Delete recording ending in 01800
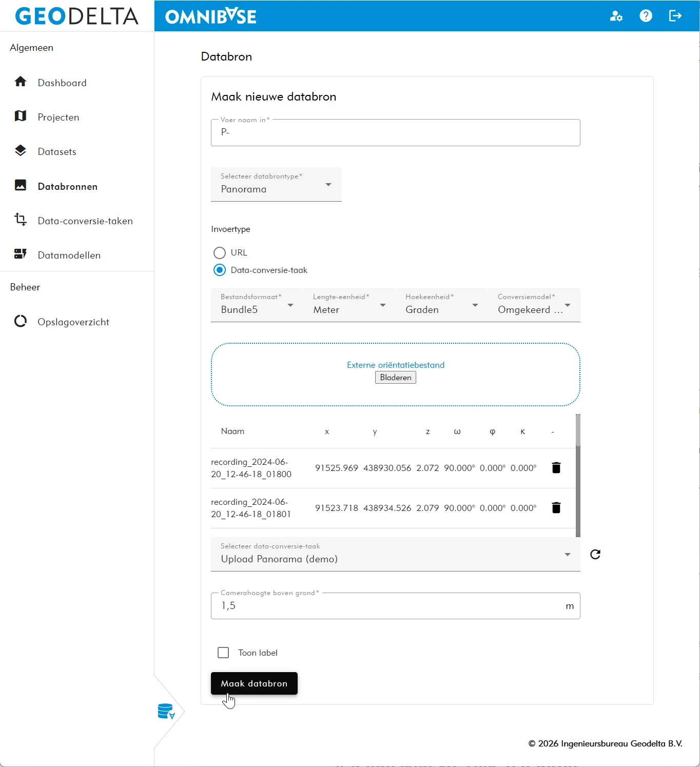 [556, 467]
